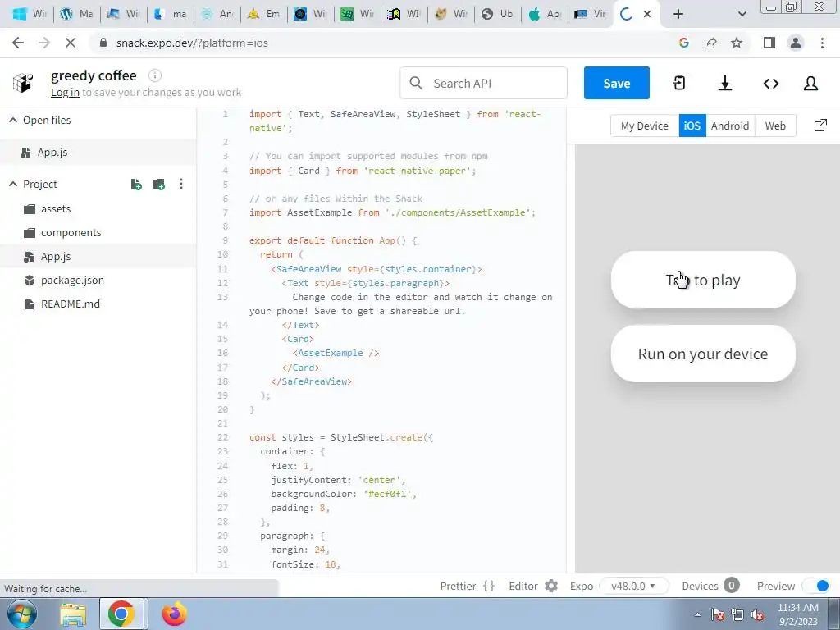Image resolution: width=840 pixels, height=630 pixels.
Task: Open Project more options menu
Action: (181, 185)
